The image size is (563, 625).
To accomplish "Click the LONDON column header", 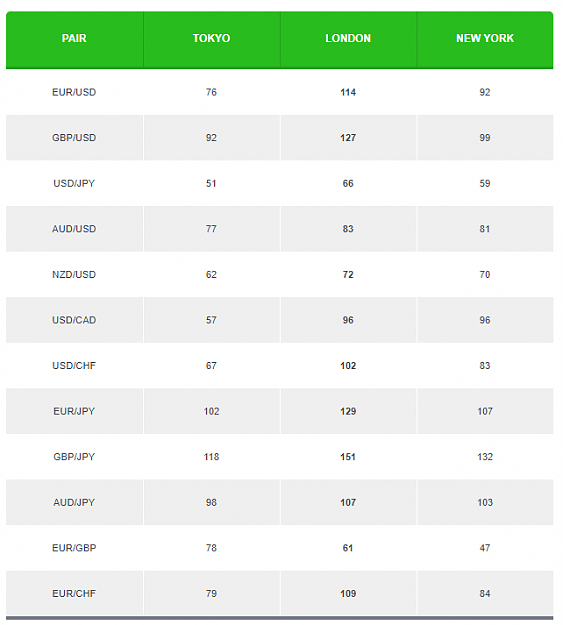I will (x=348, y=38).
